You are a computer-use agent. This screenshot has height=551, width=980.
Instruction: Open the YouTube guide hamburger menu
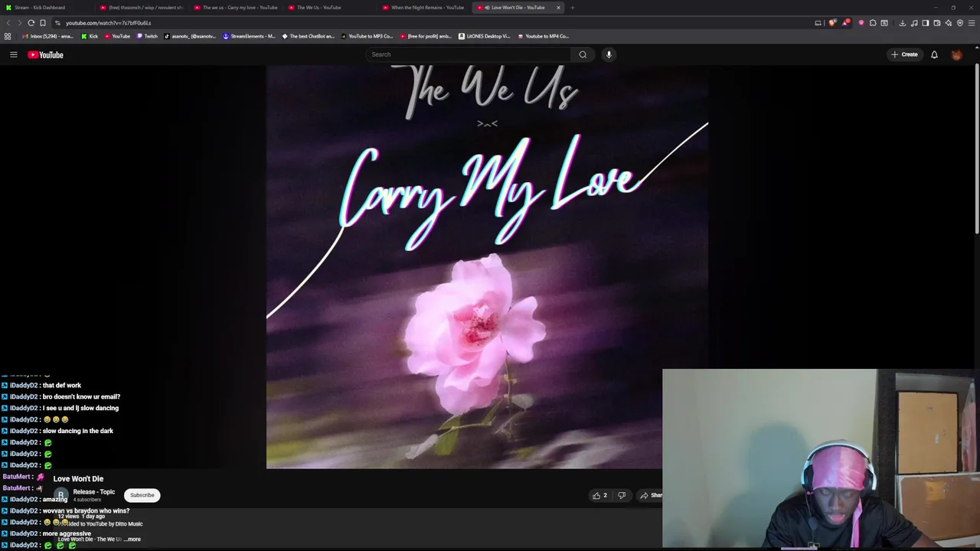13,54
